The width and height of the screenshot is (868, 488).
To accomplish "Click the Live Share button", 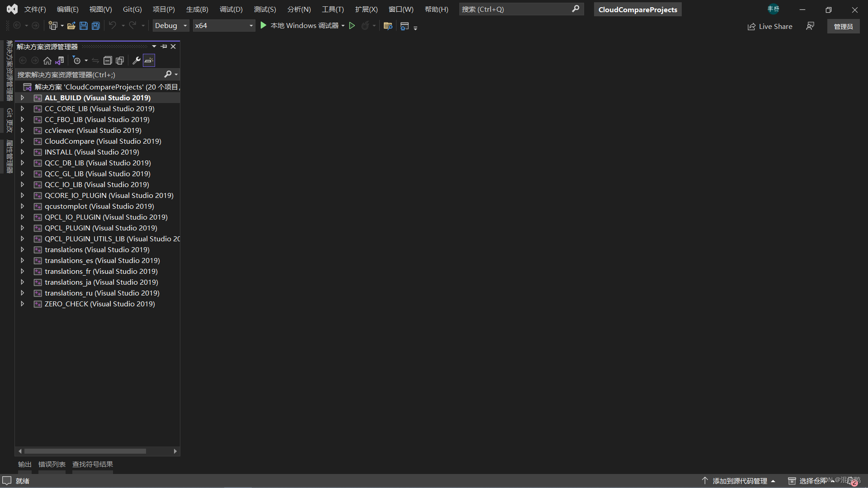I will click(770, 26).
